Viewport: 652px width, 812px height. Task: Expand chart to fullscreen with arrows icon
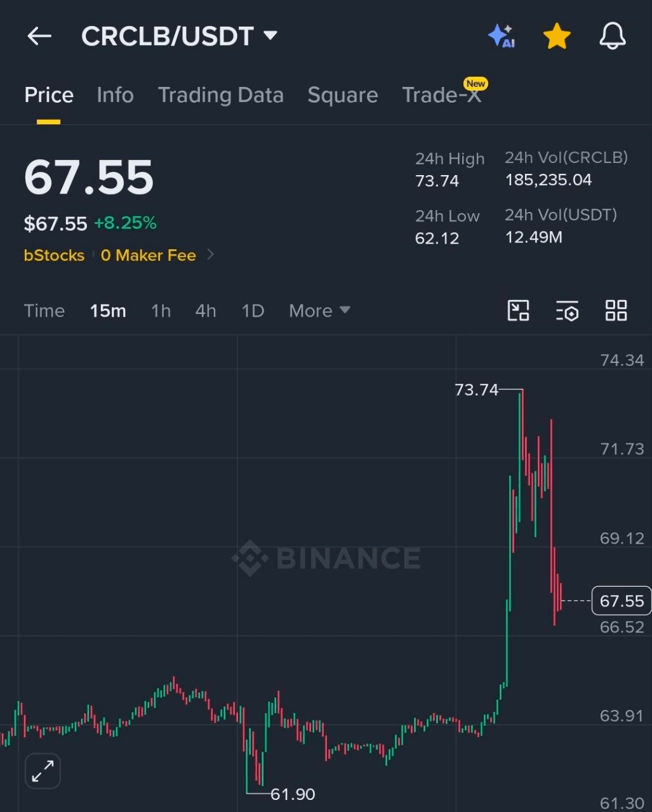pyautogui.click(x=43, y=771)
